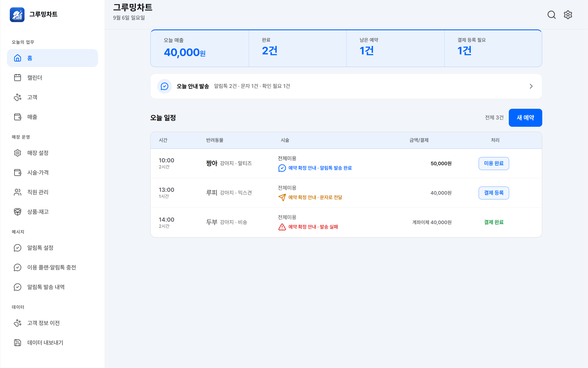Open settings gear icon in header
588x368 pixels.
point(568,15)
